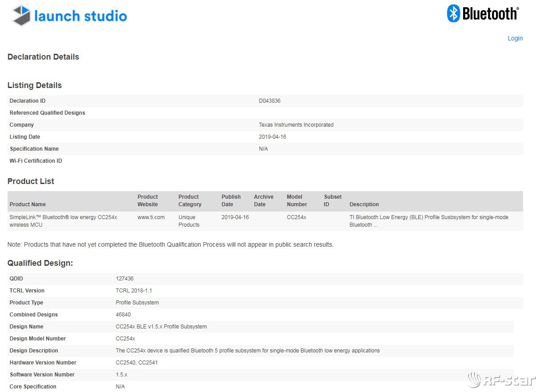The width and height of the screenshot is (536, 392).
Task: Click the TI Bluetooth Low Energy description cell
Action: click(x=429, y=221)
